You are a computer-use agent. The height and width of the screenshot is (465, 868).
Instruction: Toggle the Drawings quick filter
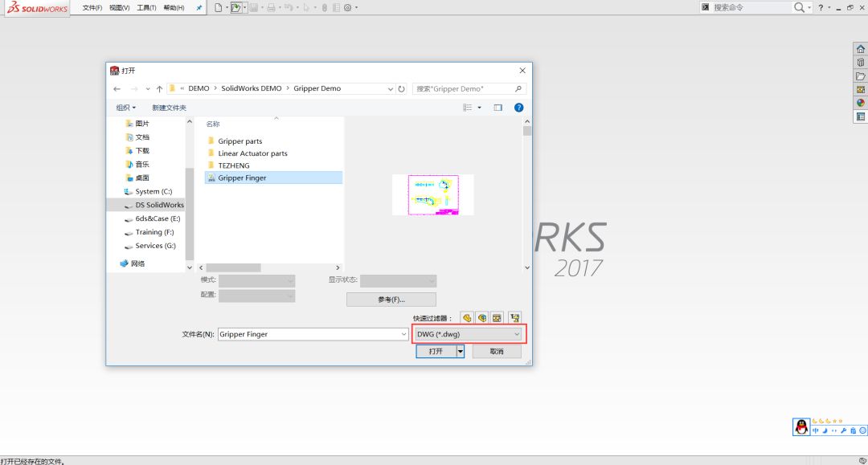tap(497, 318)
